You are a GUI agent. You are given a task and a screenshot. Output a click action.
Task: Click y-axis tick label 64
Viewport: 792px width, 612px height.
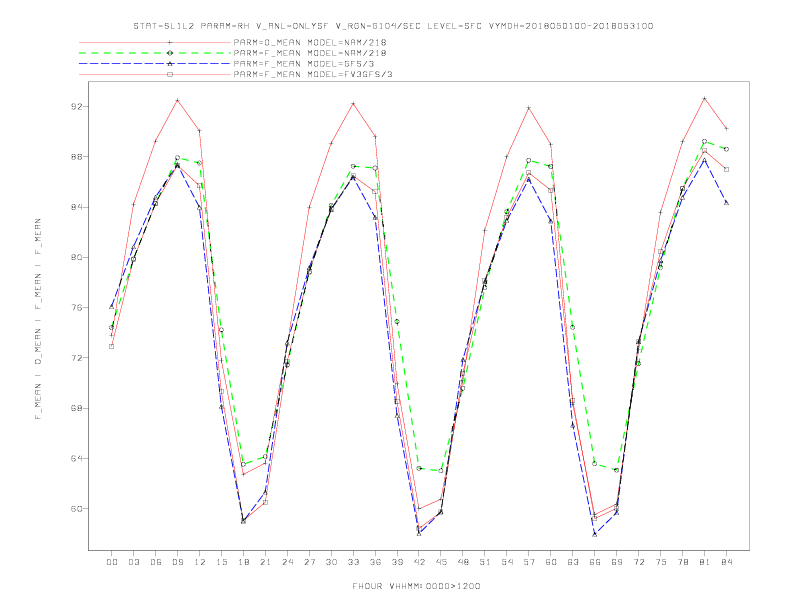tap(75, 458)
